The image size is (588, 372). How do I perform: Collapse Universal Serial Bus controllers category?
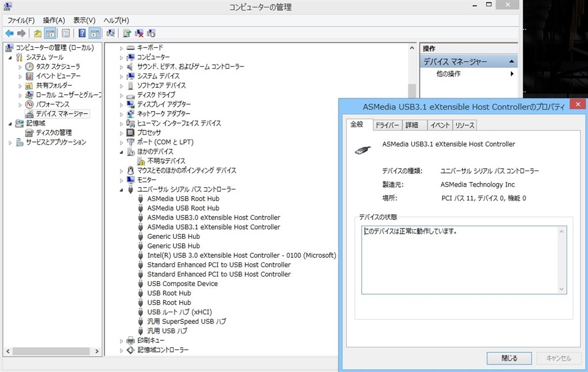(121, 190)
